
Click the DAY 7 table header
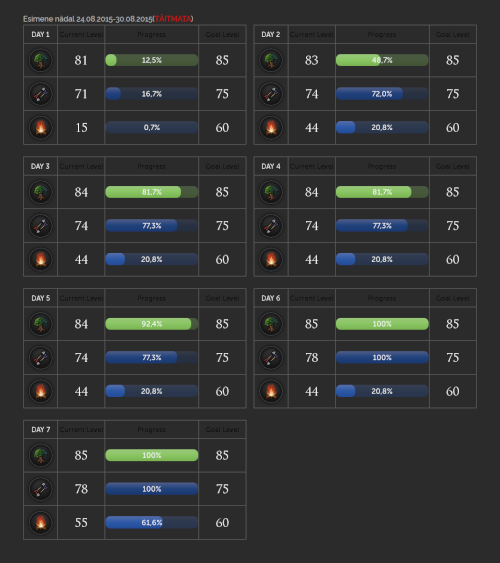41,429
